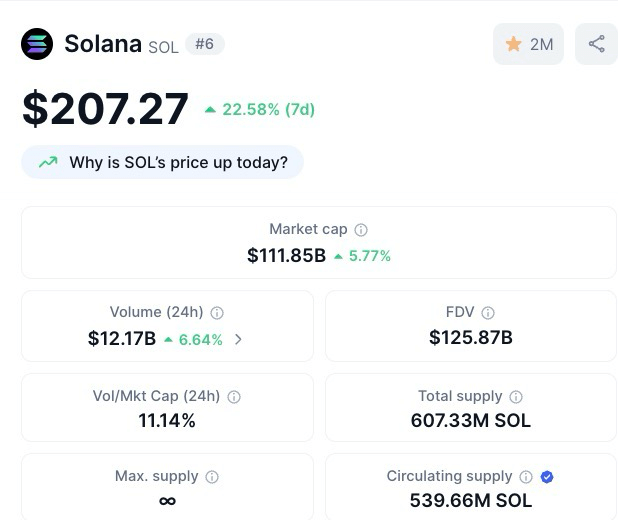Click the 22.58% (7d) price change
618x520 pixels.
(260, 110)
